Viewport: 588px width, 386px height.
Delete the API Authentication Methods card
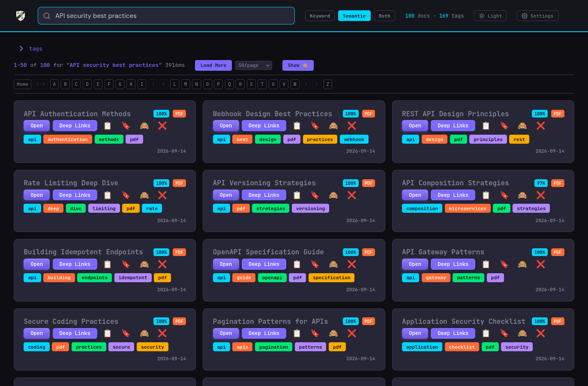(x=162, y=126)
